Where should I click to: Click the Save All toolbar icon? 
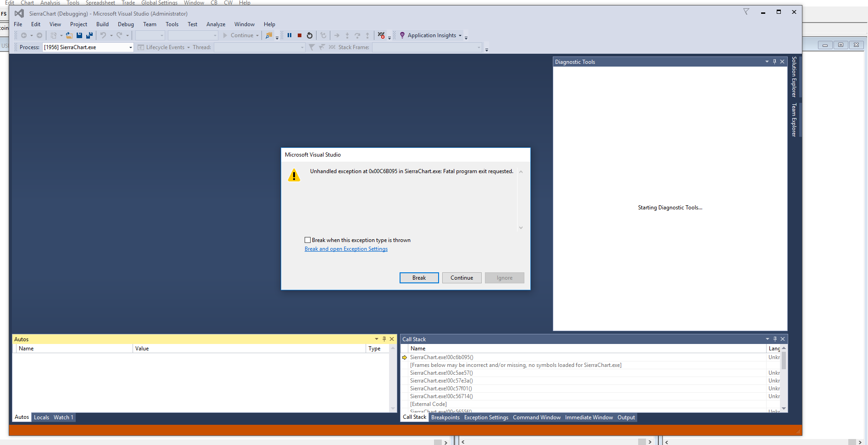[89, 35]
